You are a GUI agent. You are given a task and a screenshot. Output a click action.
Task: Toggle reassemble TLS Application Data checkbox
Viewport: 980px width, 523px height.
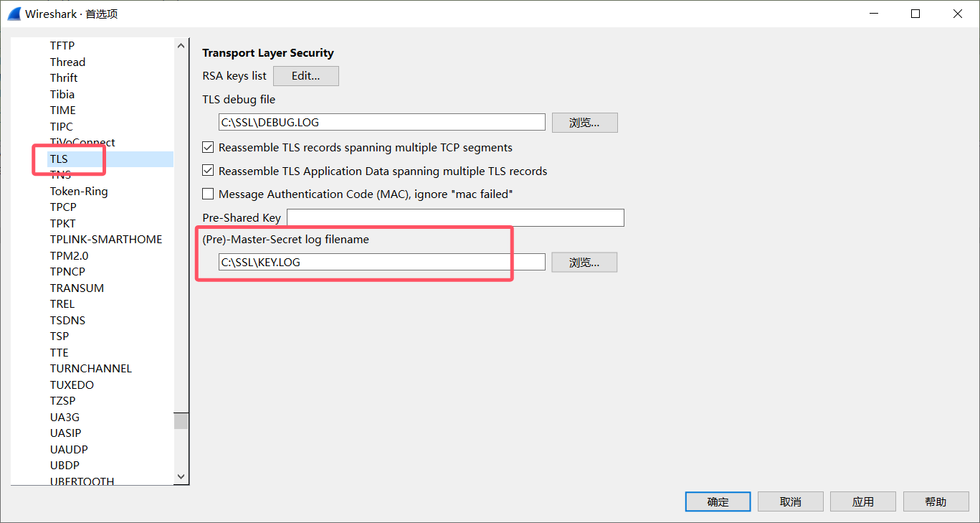pyautogui.click(x=208, y=171)
